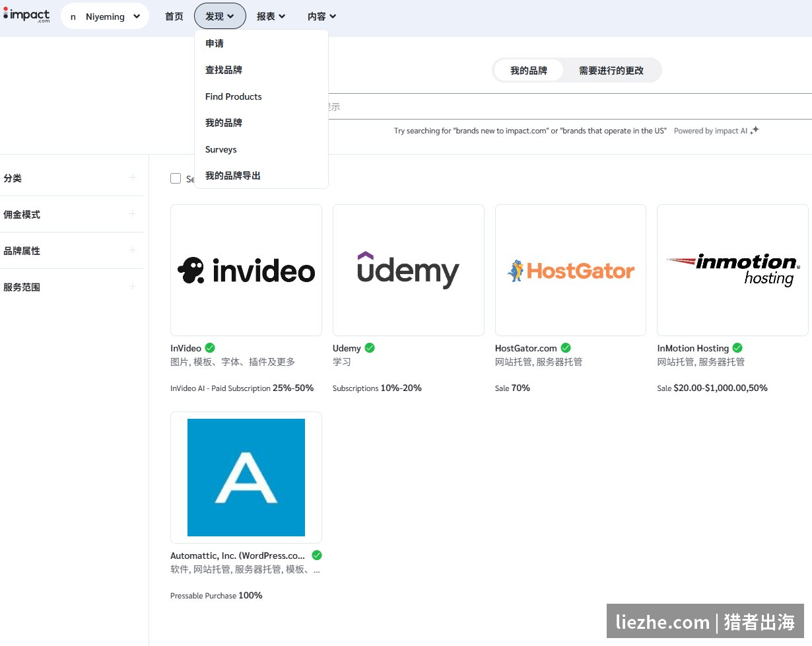Screen dimensions: 812x646
Task: Click the HostGator.com brand name link
Action: point(526,348)
